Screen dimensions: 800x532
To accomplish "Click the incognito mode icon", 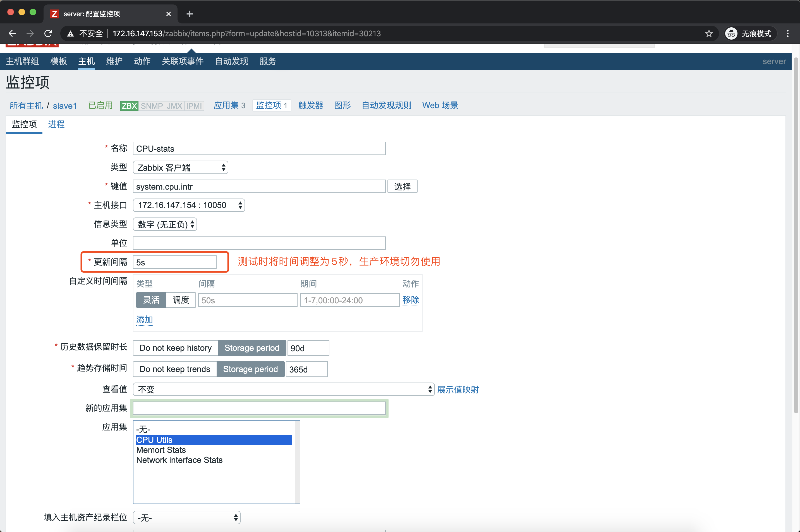I will point(731,33).
